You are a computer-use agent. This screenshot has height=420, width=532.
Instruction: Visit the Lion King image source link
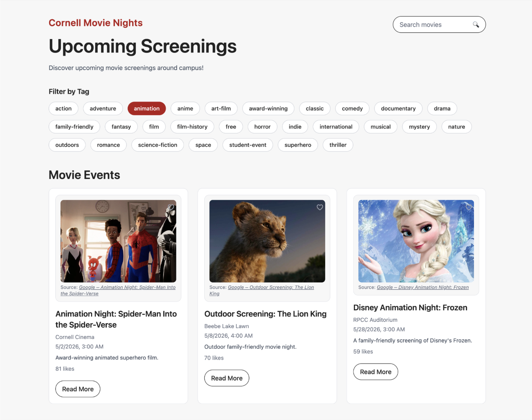[x=262, y=290]
